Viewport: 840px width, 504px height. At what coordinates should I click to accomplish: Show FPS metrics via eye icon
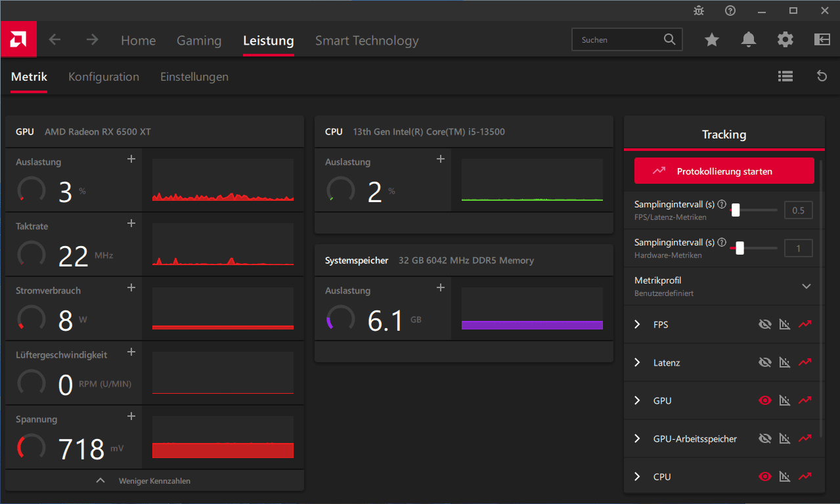[764, 324]
